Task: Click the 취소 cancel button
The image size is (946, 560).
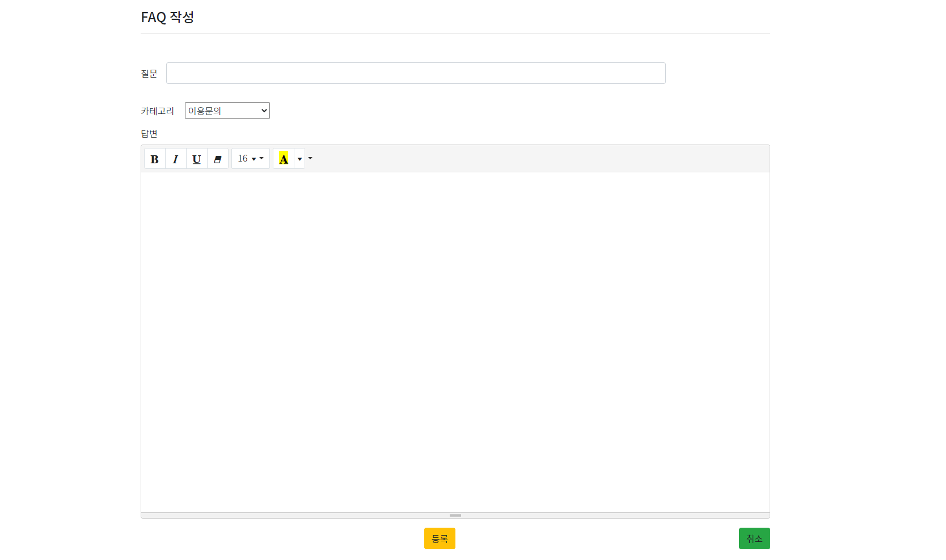Action: 754,538
